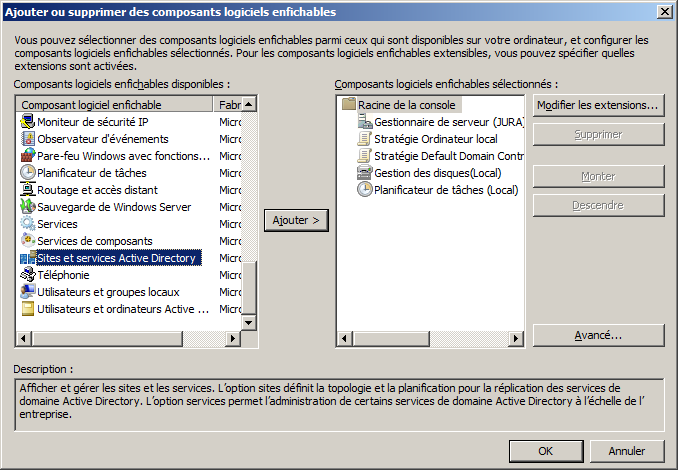
Task: Select the Planificateur de tâches icon in available list
Action: pyautogui.click(x=28, y=173)
